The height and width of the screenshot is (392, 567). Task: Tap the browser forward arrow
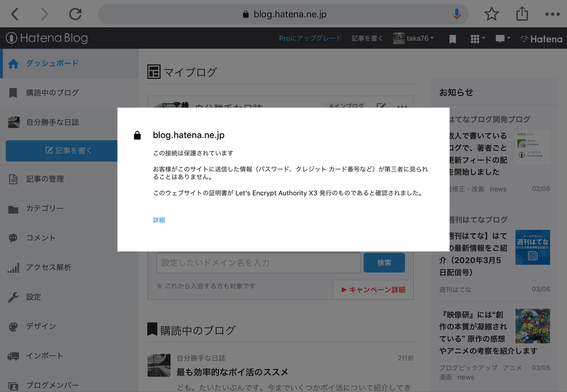point(45,14)
